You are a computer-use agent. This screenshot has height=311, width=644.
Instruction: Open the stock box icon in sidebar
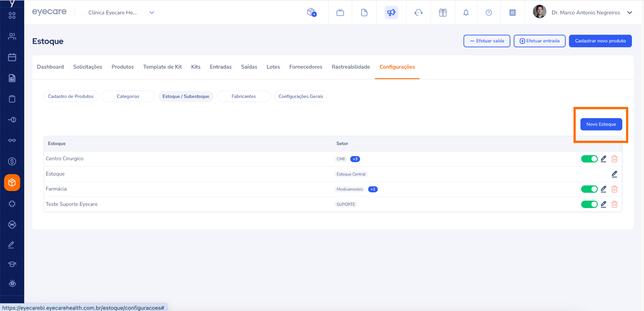coord(12,183)
